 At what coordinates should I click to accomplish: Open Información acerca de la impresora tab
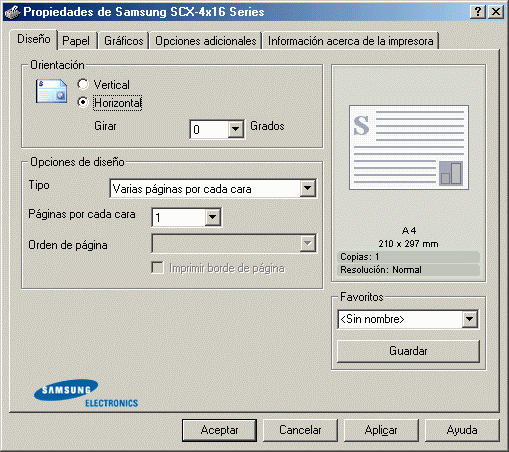(x=351, y=41)
